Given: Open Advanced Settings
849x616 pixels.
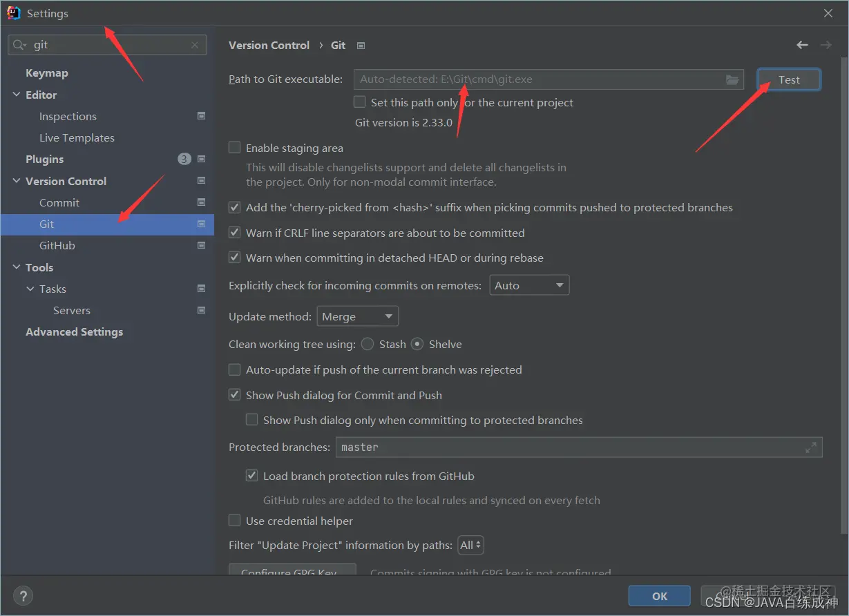Looking at the screenshot, I should [75, 331].
